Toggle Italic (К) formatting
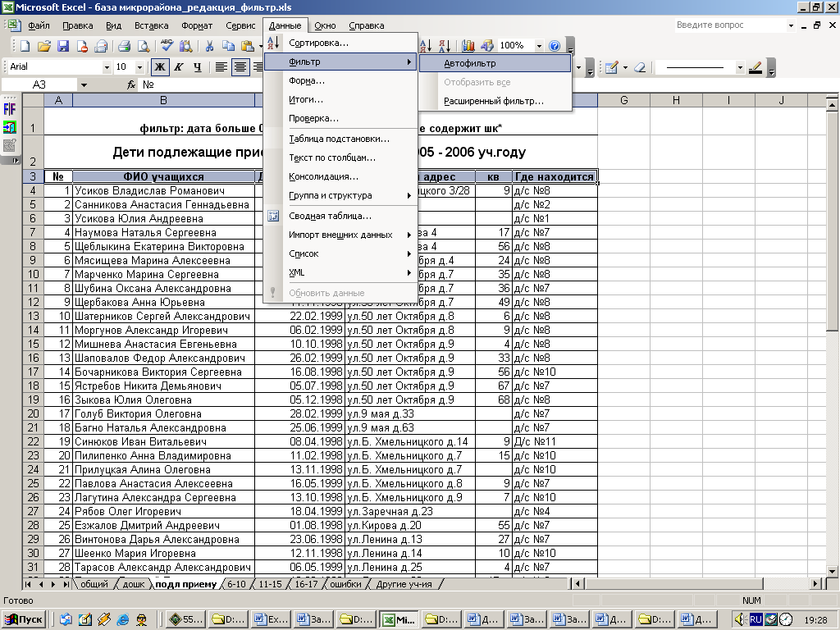This screenshot has height=630, width=840. click(x=179, y=67)
